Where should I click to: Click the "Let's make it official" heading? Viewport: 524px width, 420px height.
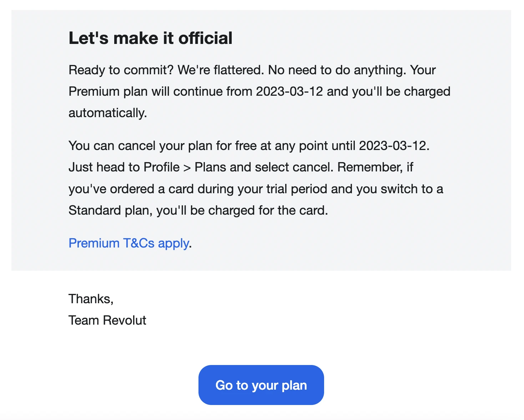(x=150, y=38)
